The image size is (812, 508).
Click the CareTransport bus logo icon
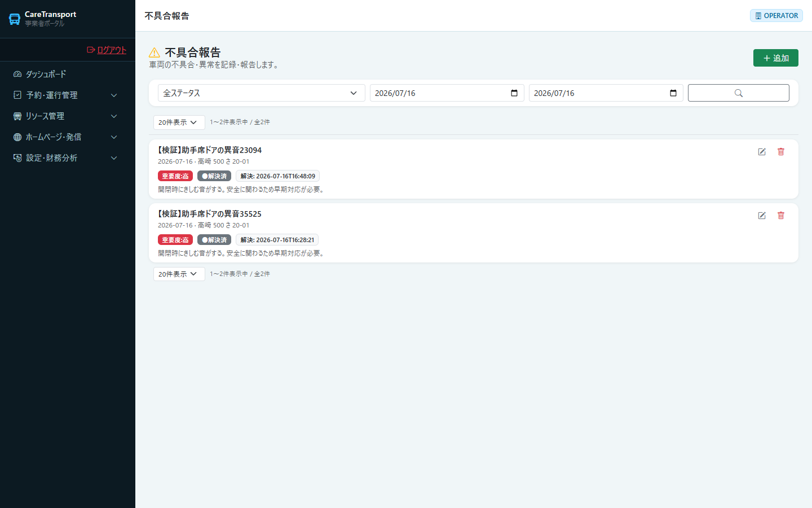tap(15, 19)
